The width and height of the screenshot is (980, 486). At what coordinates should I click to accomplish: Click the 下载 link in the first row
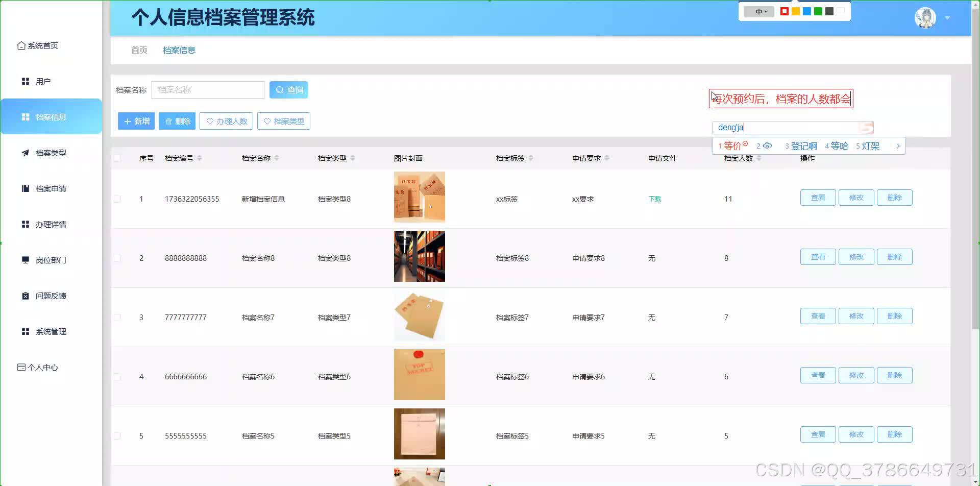(655, 199)
